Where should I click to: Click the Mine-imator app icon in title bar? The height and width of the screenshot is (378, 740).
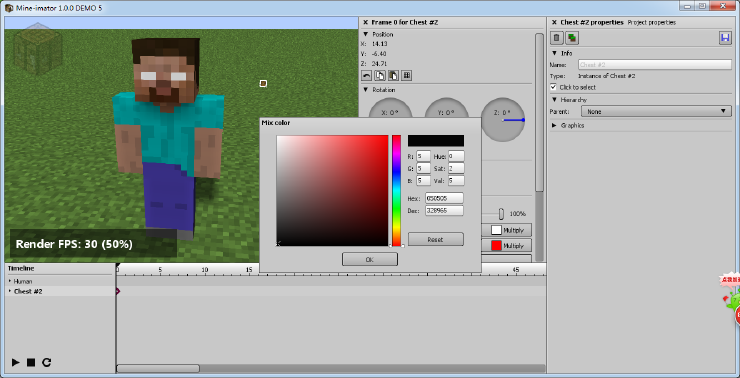coord(8,8)
